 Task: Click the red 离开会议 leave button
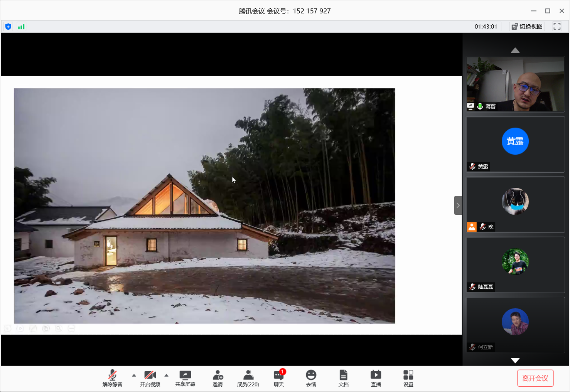tap(535, 378)
